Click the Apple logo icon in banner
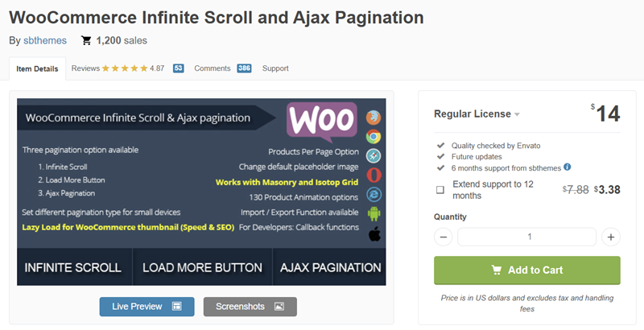This screenshot has height=330, width=644. 374,234
